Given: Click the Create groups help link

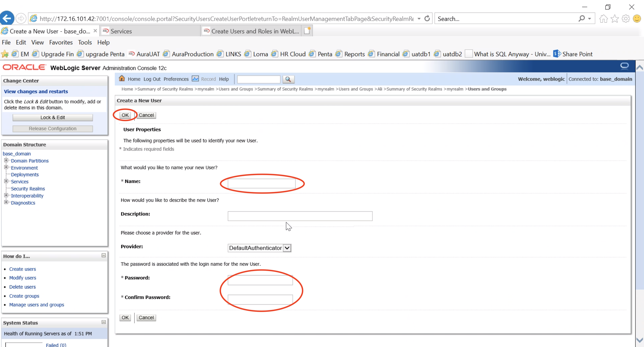Looking at the screenshot, I should 24,296.
